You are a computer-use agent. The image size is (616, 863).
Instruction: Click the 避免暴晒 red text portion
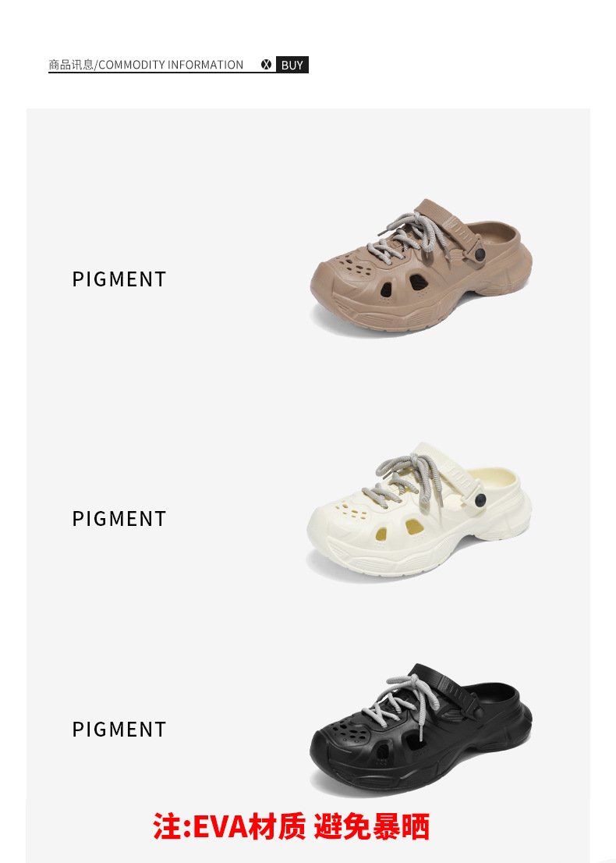tap(372, 826)
